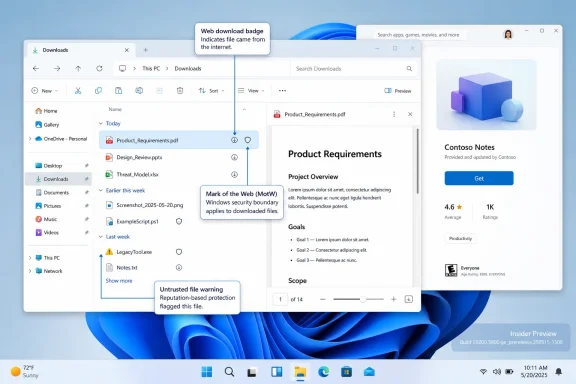Open Pictures in the sidebar

point(48,206)
